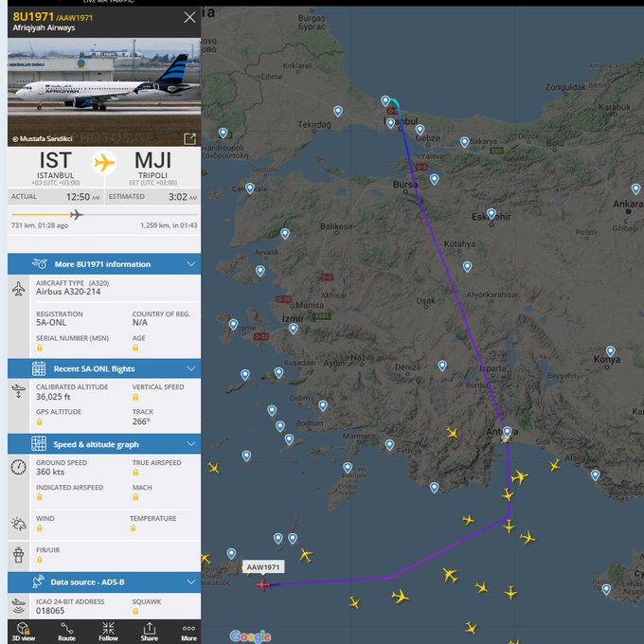
Task: Click lock icon under Vertical Speed
Action: [135, 397]
